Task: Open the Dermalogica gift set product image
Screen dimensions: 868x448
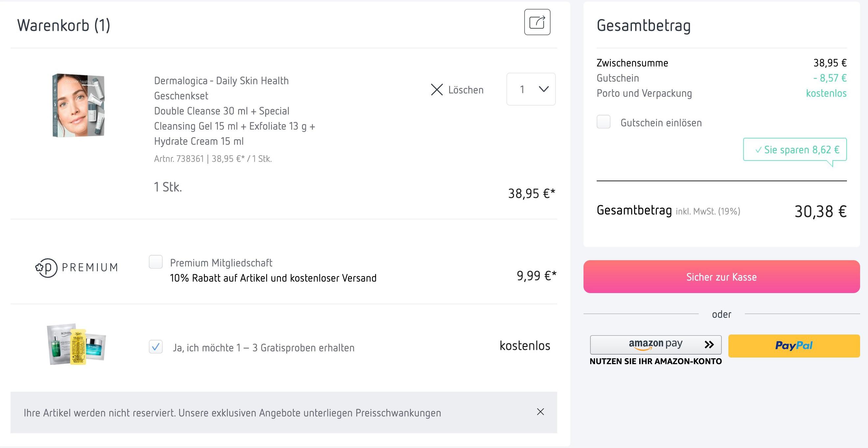Action: tap(78, 105)
